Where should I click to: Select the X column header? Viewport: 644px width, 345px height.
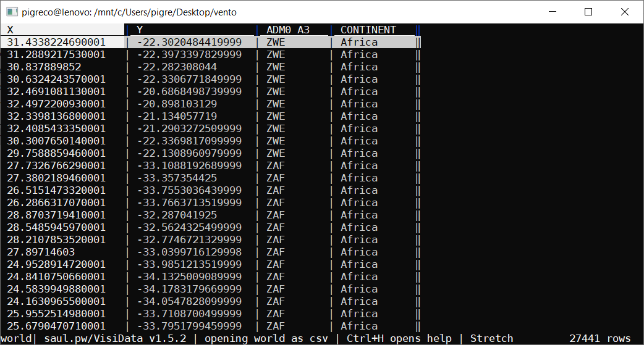(x=11, y=30)
